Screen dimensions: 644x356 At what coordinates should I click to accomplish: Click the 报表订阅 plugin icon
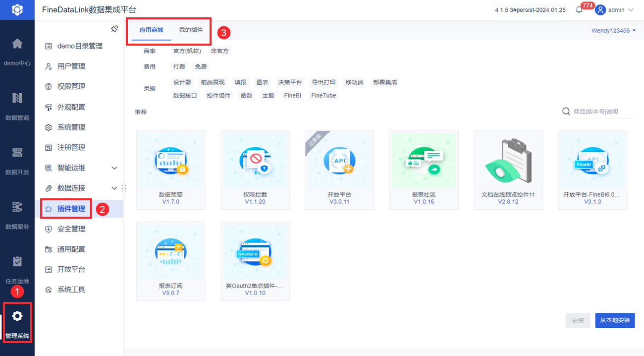[171, 251]
